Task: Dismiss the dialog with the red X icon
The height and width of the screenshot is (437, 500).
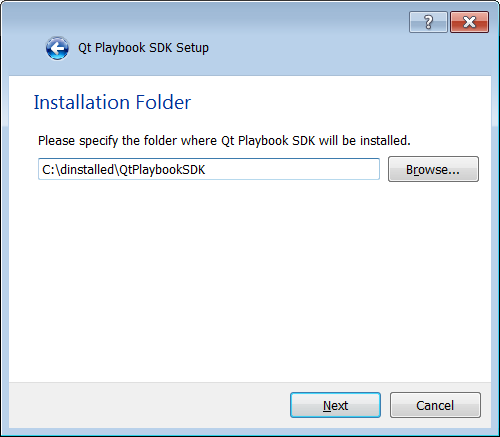Action: click(469, 22)
